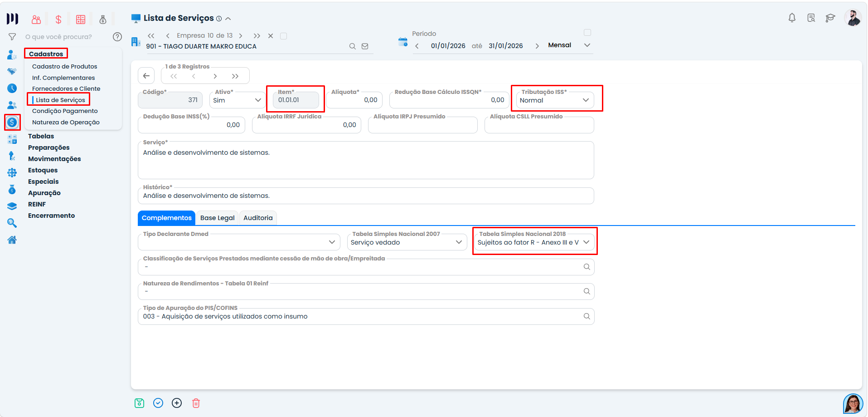Click the Histórico text field

coord(366,196)
